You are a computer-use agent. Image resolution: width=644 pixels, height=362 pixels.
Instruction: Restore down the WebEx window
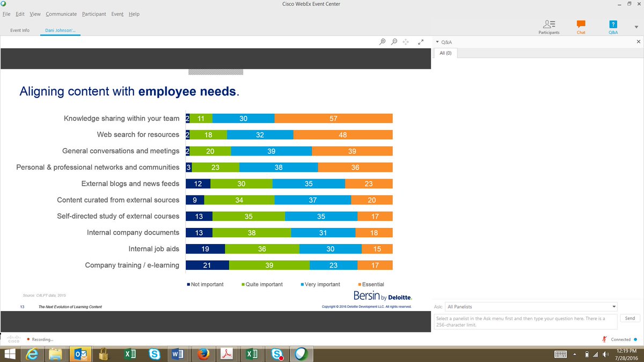[x=629, y=4]
